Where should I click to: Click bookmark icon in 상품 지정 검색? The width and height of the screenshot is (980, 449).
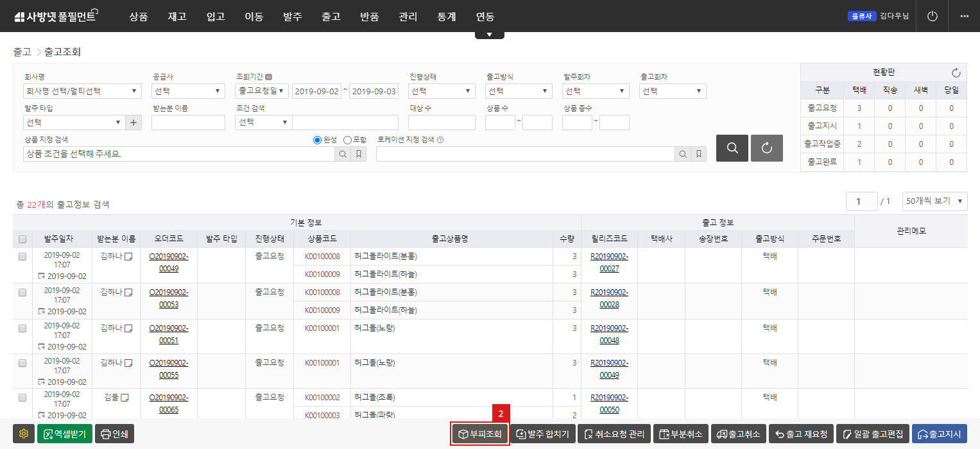pyautogui.click(x=359, y=154)
